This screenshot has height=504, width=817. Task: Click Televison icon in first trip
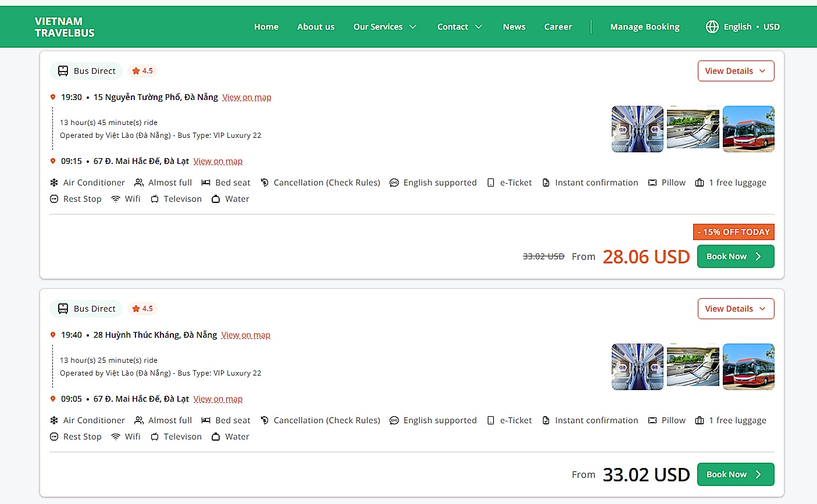point(155,199)
